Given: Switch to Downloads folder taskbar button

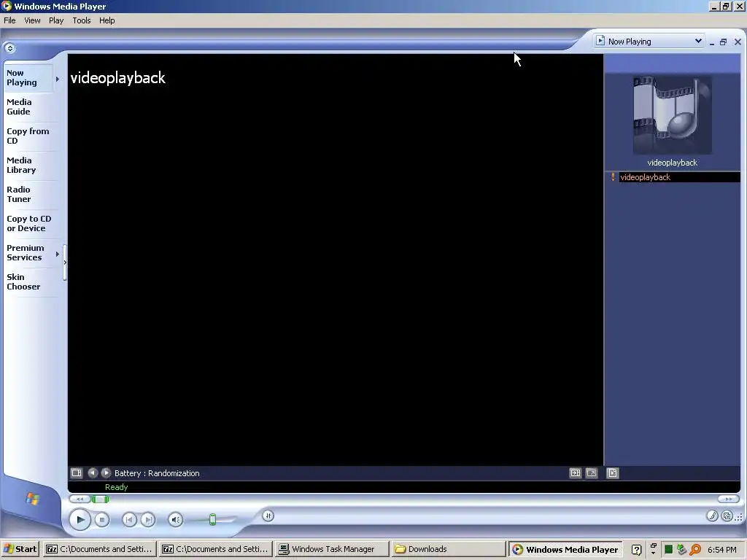Looking at the screenshot, I should pos(448,549).
